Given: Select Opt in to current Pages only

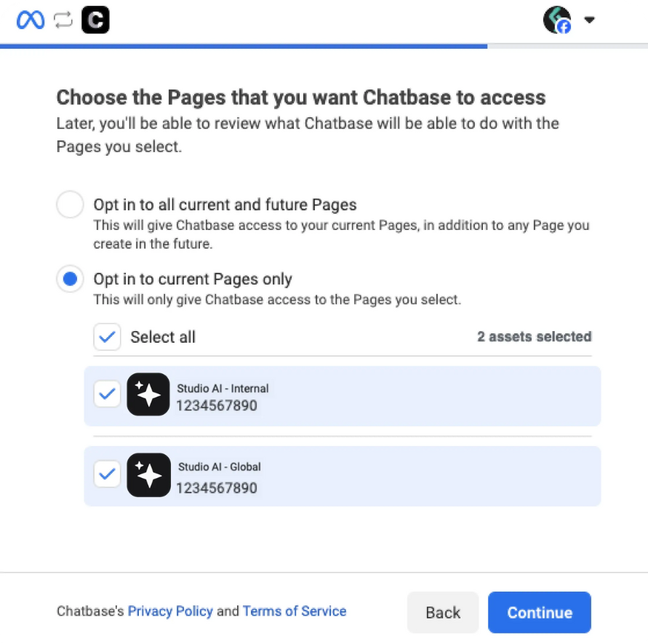Looking at the screenshot, I should pyautogui.click(x=70, y=279).
